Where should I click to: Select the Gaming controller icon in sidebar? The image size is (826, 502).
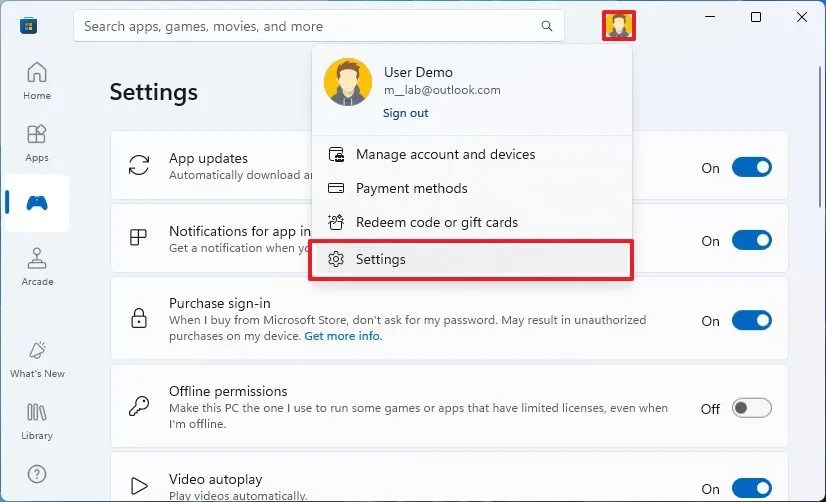(37, 203)
